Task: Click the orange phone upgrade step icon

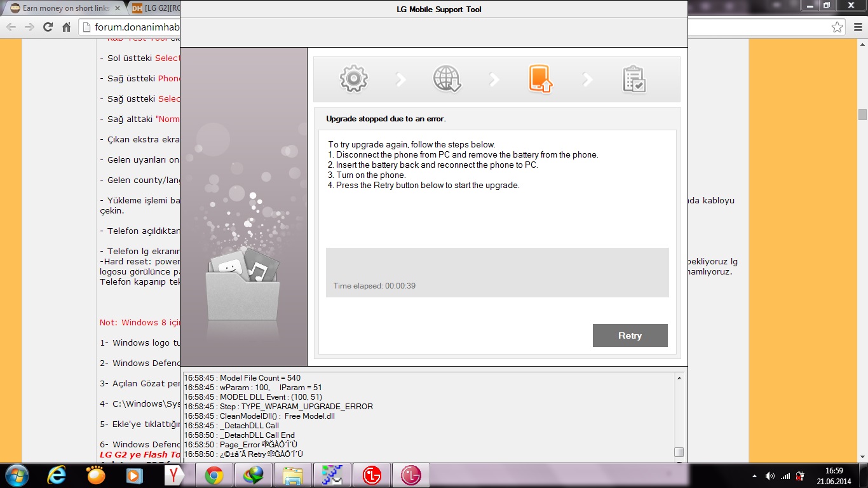Action: point(540,79)
